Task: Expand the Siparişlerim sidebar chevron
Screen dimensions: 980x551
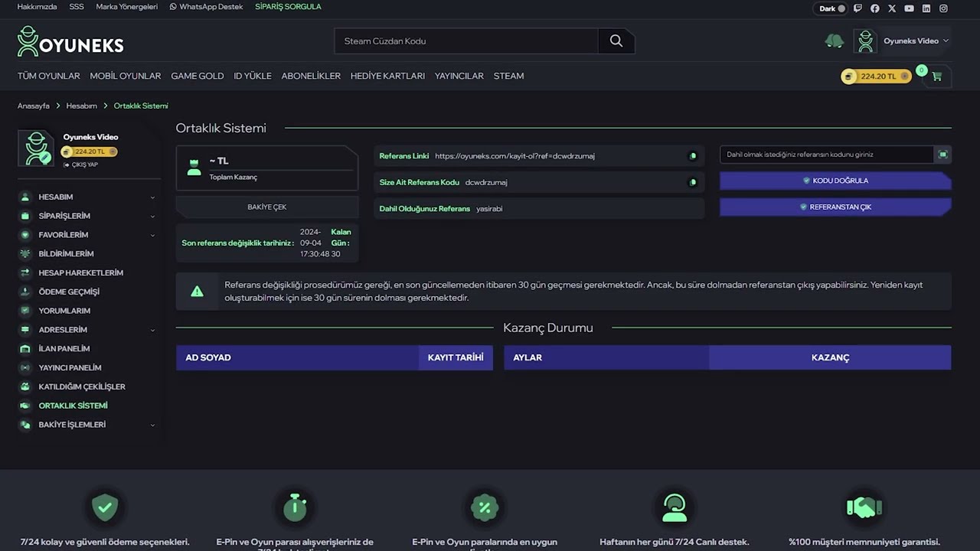Action: [152, 217]
